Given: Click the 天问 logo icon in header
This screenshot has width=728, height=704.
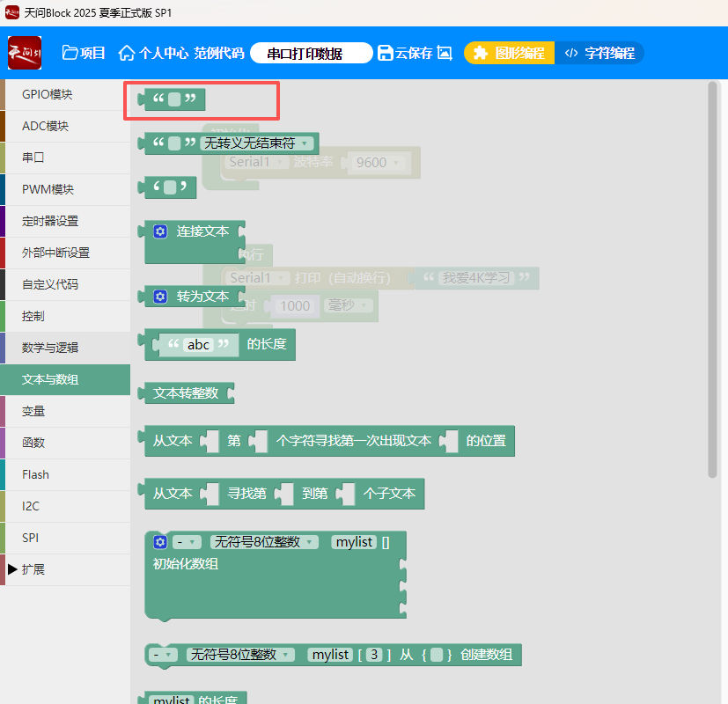Looking at the screenshot, I should coord(25,53).
